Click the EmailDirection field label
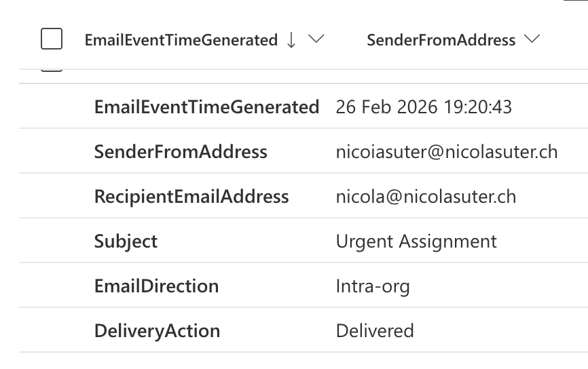The width and height of the screenshot is (588, 369). [156, 286]
